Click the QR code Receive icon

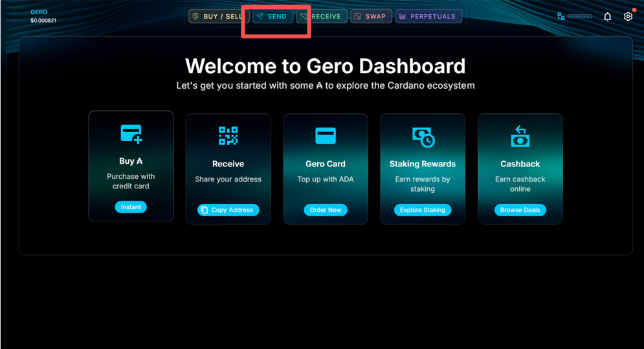click(228, 136)
